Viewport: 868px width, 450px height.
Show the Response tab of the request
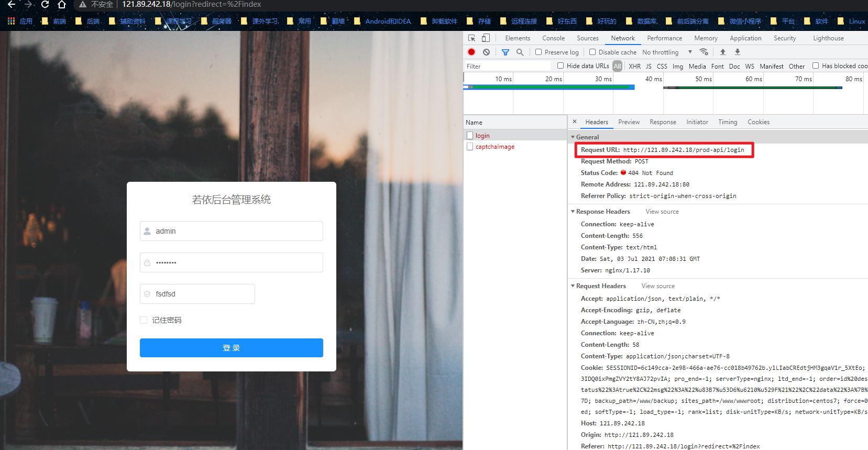click(x=663, y=122)
